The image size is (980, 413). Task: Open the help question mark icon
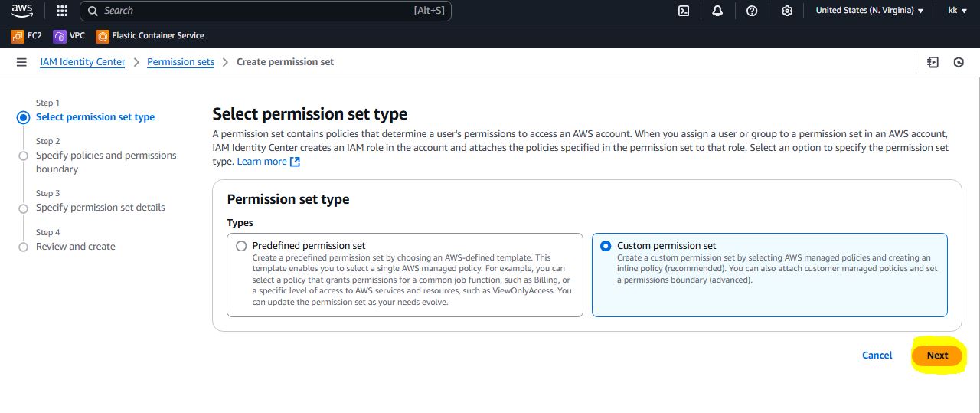click(x=752, y=11)
